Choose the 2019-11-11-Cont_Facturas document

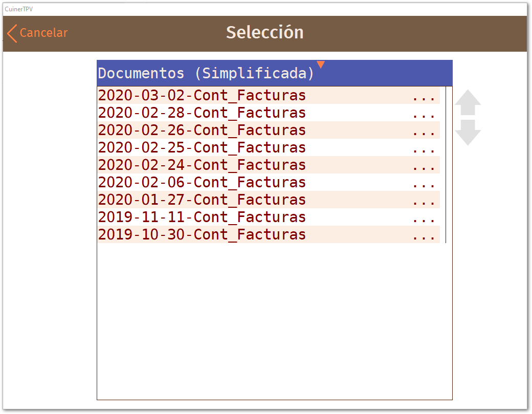[x=269, y=217]
